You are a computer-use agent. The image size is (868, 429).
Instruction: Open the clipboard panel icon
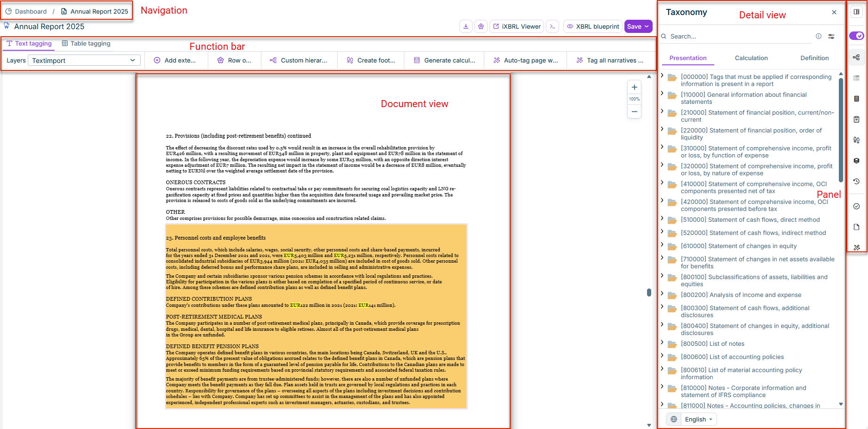(x=857, y=119)
